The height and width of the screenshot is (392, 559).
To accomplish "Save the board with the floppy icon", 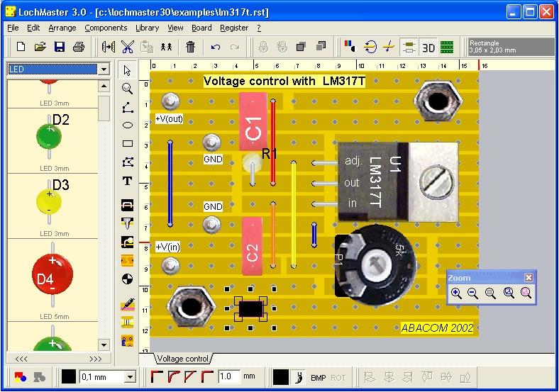I will (x=59, y=47).
